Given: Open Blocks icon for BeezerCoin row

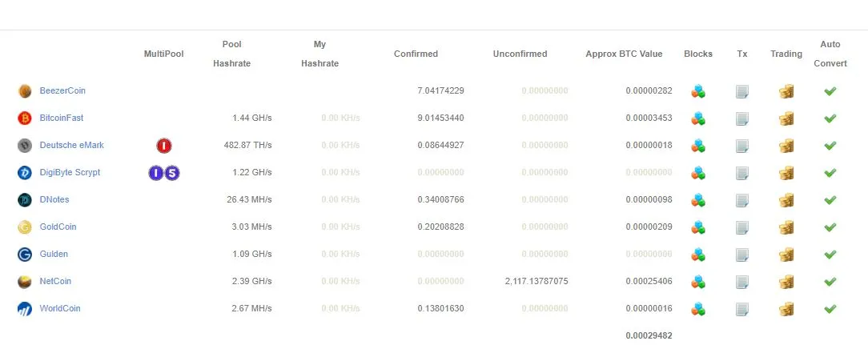Looking at the screenshot, I should coord(698,90).
